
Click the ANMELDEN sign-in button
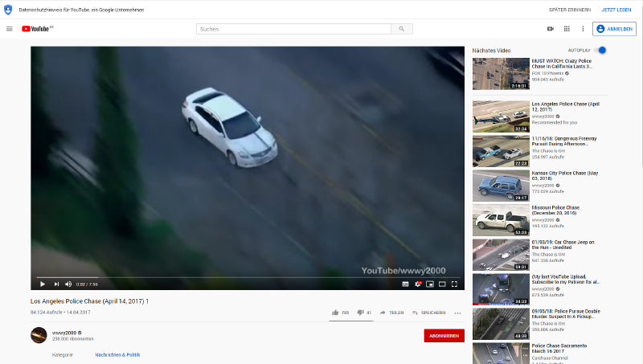pos(614,29)
